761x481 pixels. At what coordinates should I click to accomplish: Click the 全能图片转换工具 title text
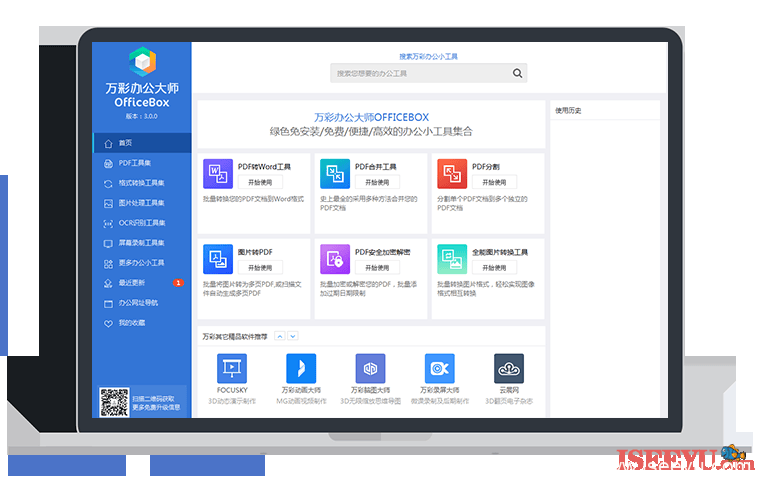(500, 252)
